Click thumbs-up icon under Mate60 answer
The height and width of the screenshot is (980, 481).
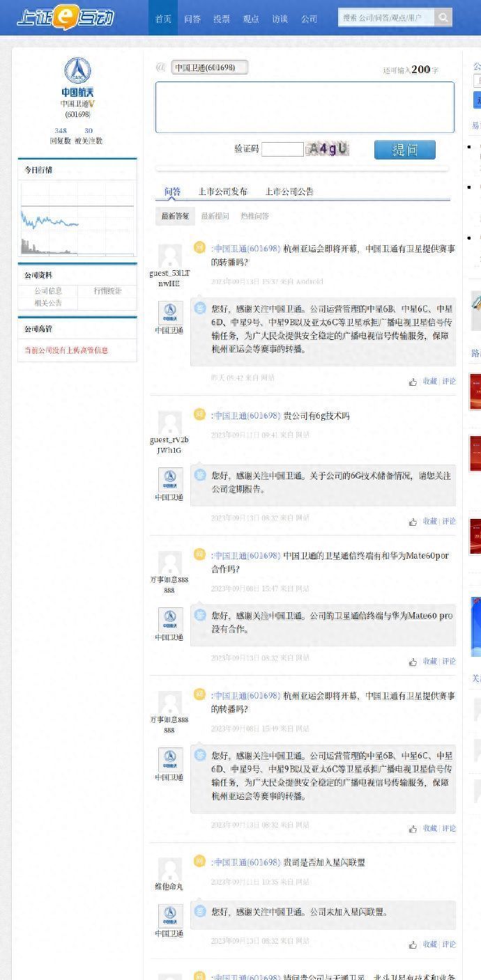tap(413, 662)
